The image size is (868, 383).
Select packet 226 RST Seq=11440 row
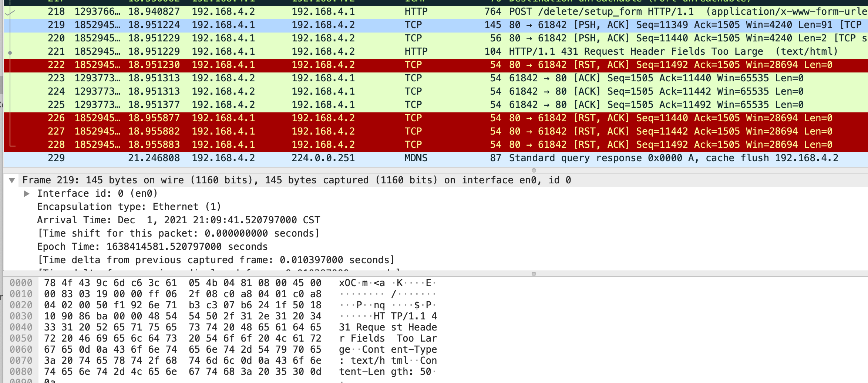(435, 118)
